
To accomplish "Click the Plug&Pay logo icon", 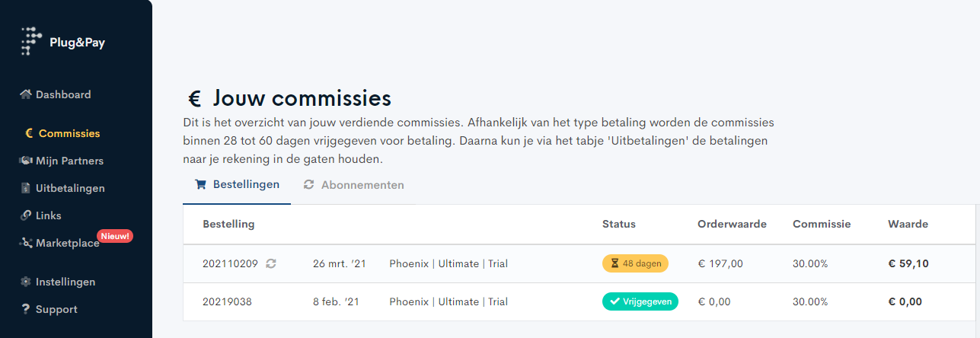I will (x=30, y=41).
